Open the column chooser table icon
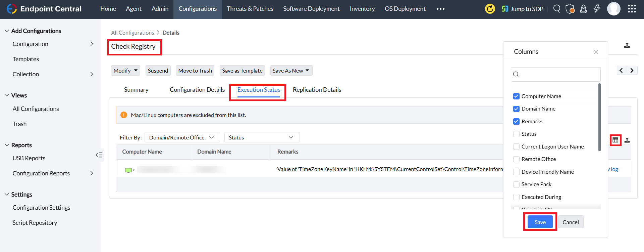The width and height of the screenshot is (644, 252). (x=615, y=140)
